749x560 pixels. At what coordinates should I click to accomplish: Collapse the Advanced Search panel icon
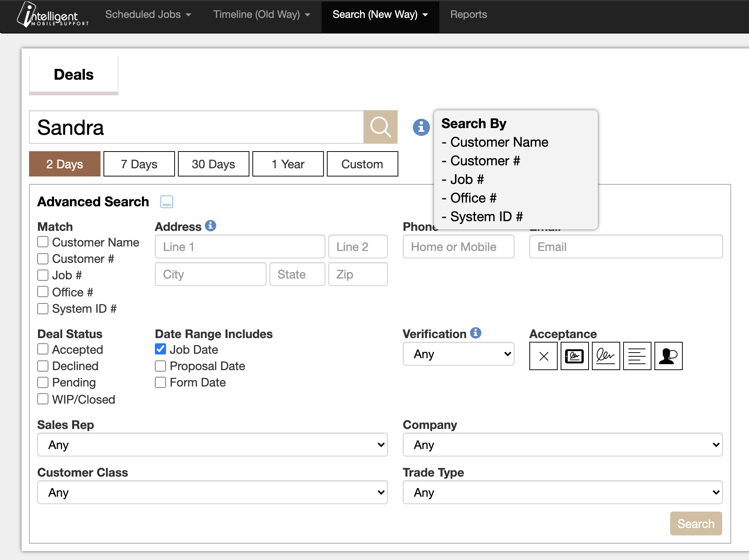pyautogui.click(x=166, y=202)
